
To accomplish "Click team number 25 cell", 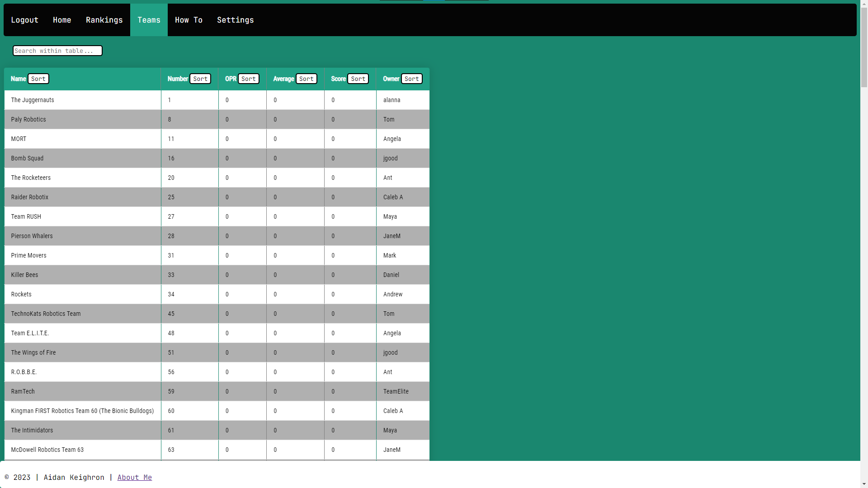I will click(x=189, y=197).
